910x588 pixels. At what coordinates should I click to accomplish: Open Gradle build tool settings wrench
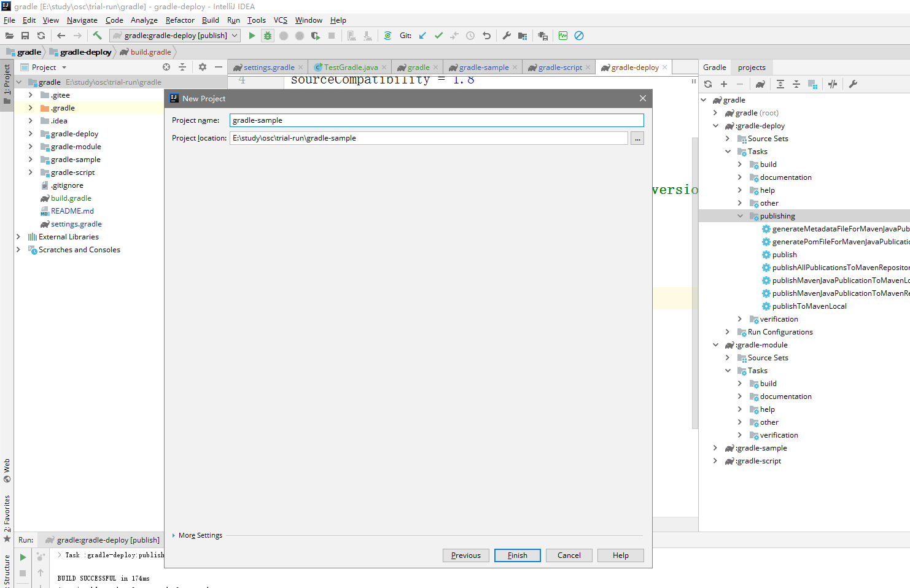click(853, 84)
